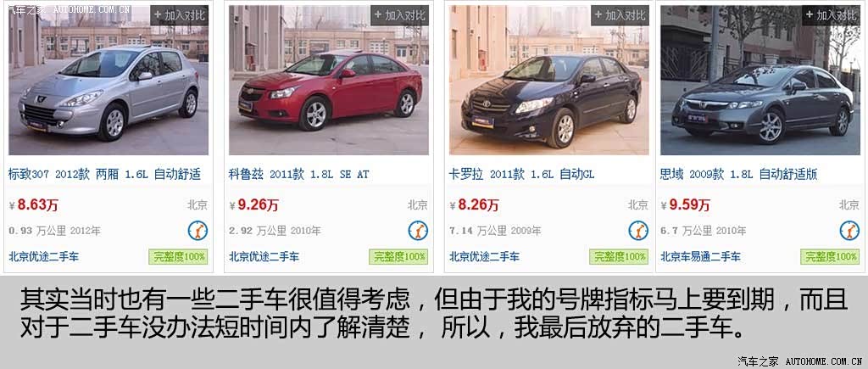Add the Peugeot 307 to comparison
The width and height of the screenshot is (868, 369).
(180, 15)
